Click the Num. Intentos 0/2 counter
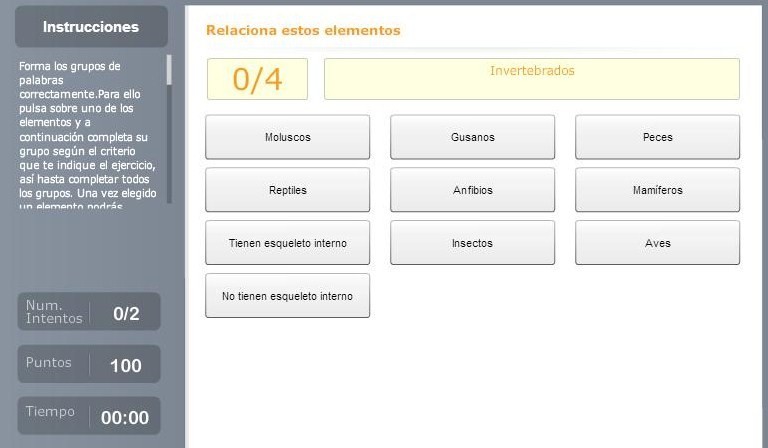768x448 pixels. pyautogui.click(x=125, y=313)
